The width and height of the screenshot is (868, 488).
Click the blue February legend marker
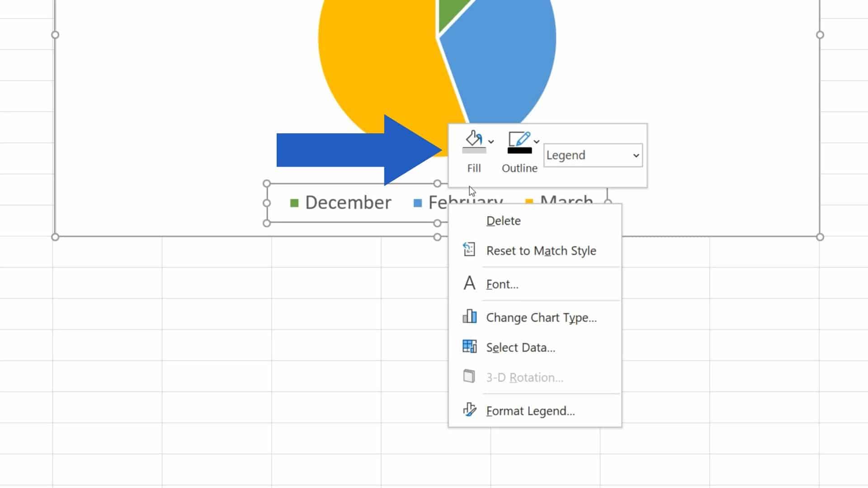pyautogui.click(x=418, y=203)
